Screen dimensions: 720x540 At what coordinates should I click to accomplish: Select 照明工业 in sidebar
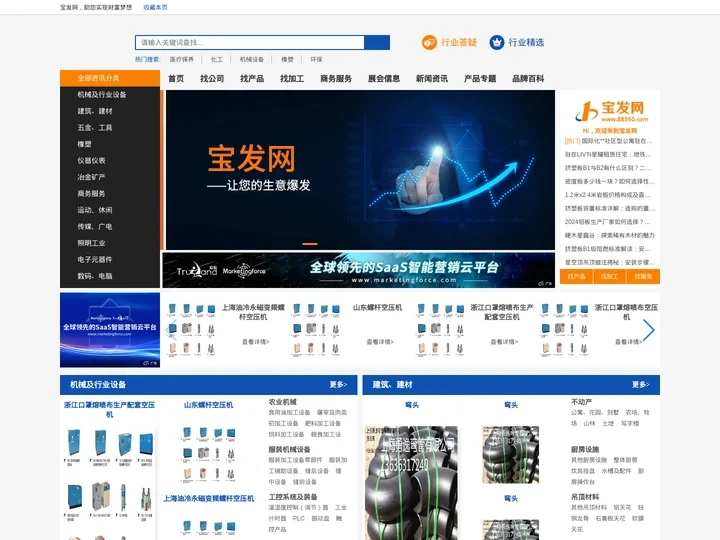pyautogui.click(x=91, y=243)
